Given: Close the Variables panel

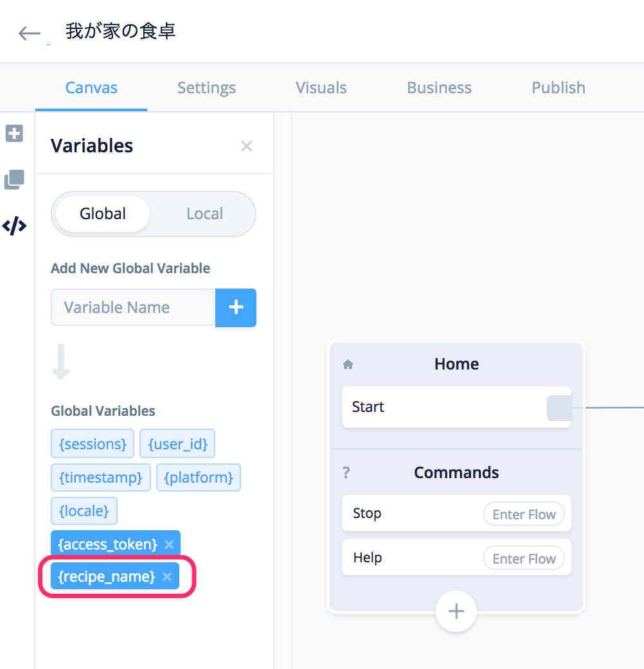Looking at the screenshot, I should tap(246, 146).
